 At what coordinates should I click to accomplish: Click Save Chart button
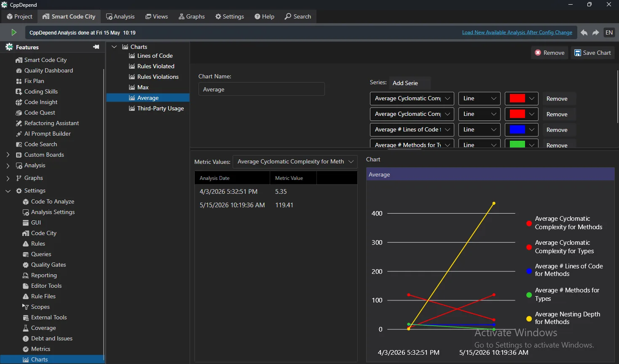(592, 53)
